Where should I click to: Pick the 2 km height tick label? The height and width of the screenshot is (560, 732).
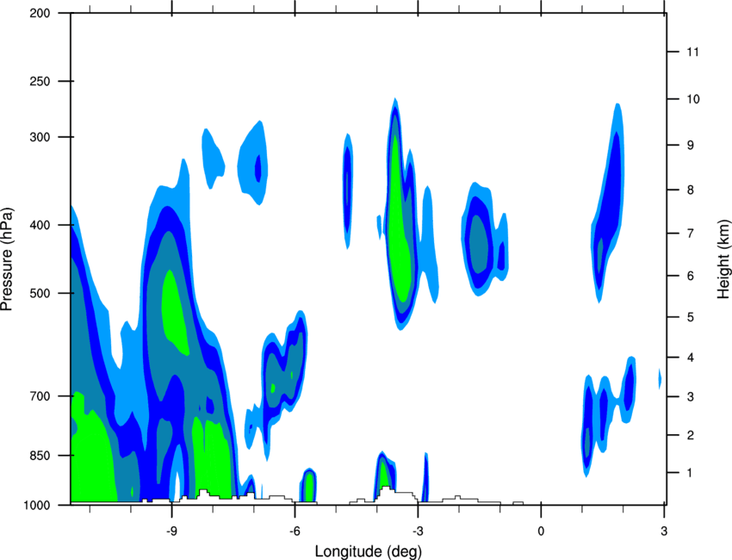691,435
